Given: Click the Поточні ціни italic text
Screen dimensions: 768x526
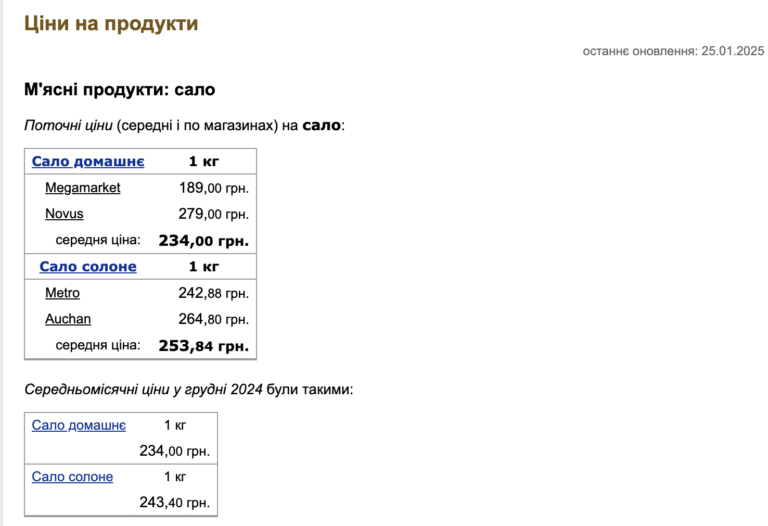Looking at the screenshot, I should click(x=69, y=125).
